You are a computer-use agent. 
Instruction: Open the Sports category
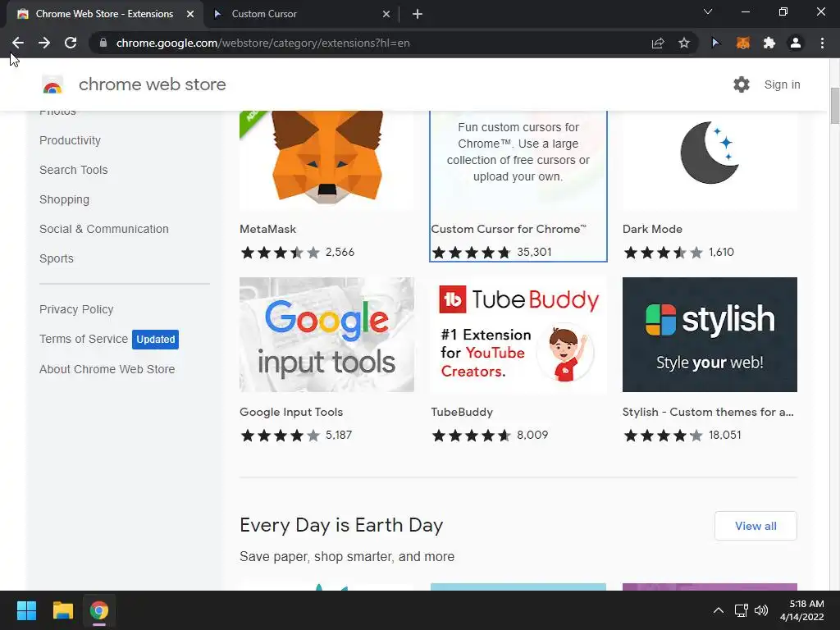[x=57, y=258]
